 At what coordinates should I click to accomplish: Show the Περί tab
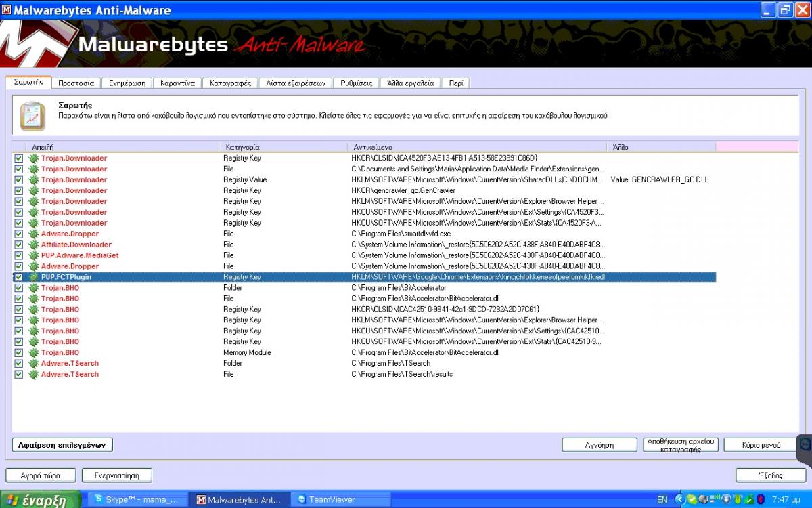(456, 83)
